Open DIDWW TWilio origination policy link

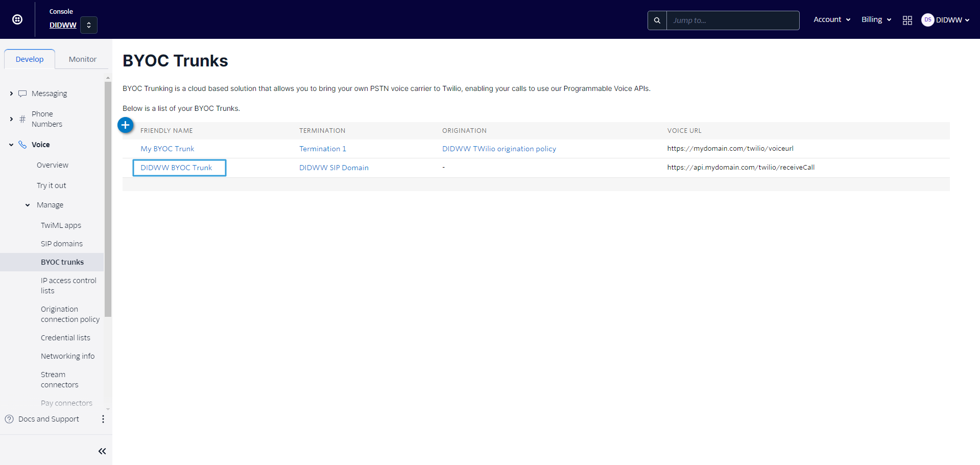(x=499, y=149)
